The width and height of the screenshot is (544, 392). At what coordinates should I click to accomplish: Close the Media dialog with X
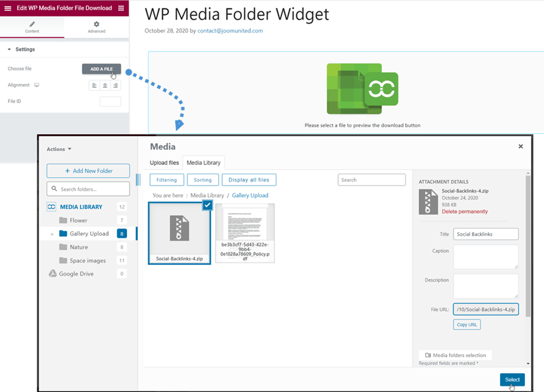click(520, 146)
